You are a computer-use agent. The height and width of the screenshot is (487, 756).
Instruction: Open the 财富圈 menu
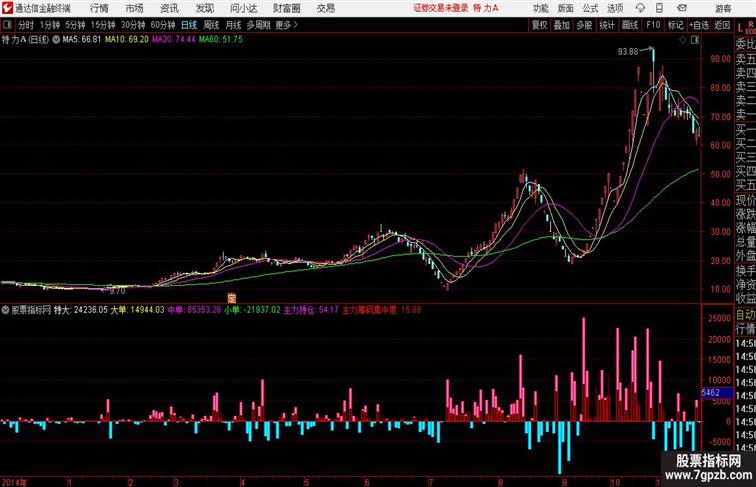click(x=286, y=8)
